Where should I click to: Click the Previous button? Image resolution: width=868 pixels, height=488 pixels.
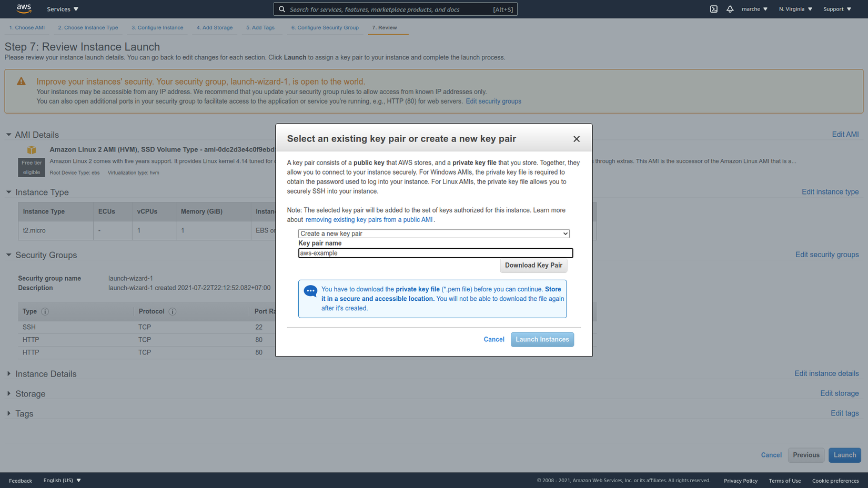tap(806, 455)
